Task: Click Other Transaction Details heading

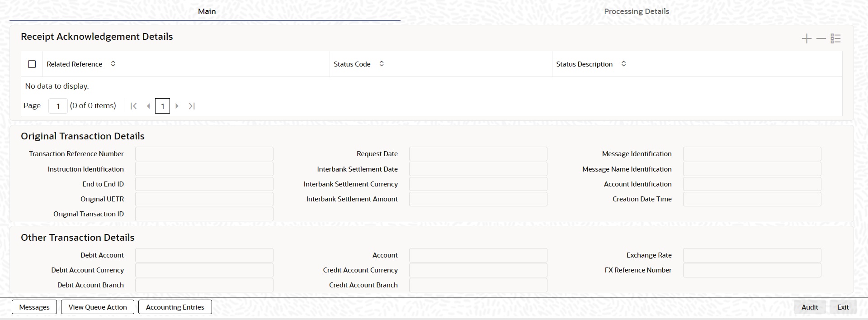Action: 78,238
